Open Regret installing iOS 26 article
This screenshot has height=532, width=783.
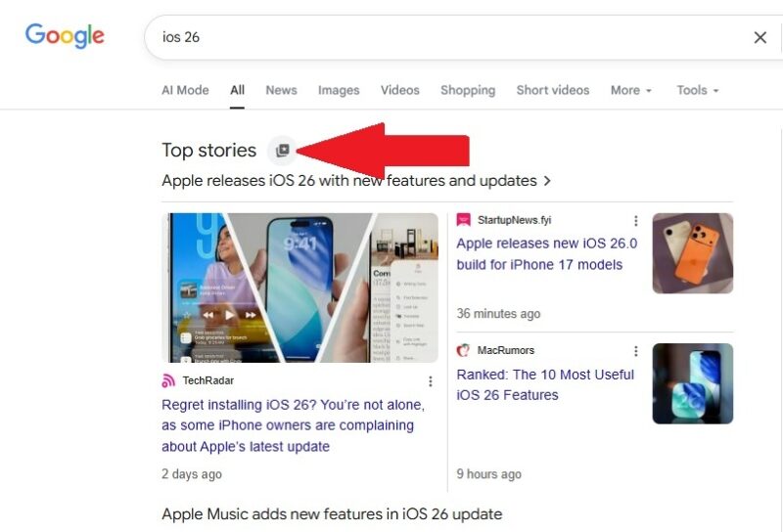(x=293, y=425)
